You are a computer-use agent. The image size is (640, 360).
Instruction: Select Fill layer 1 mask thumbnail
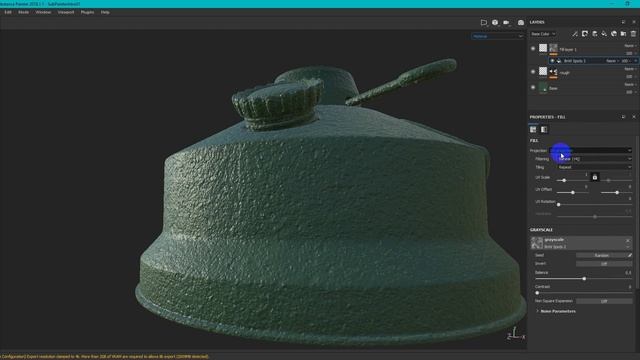pyautogui.click(x=553, y=48)
